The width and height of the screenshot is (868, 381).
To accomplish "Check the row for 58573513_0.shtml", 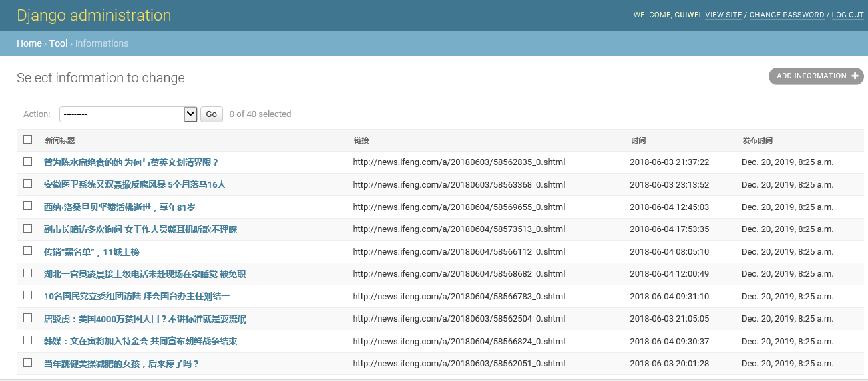I will (27, 229).
